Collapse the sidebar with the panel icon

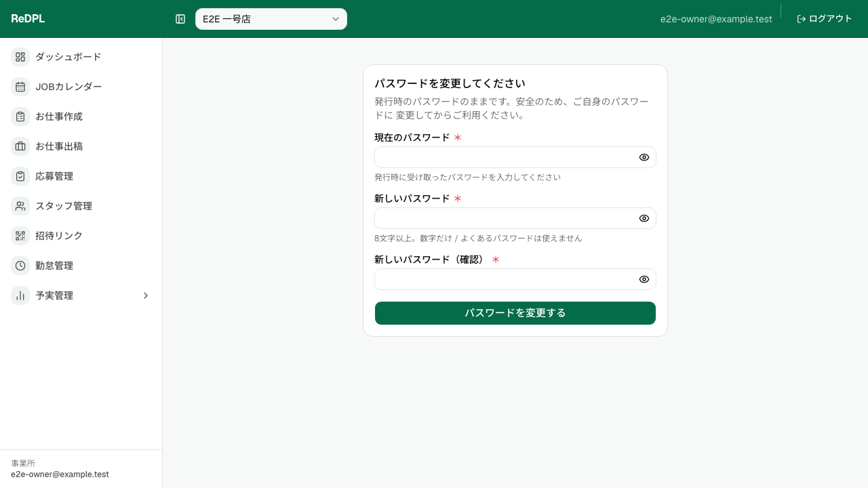click(x=180, y=19)
